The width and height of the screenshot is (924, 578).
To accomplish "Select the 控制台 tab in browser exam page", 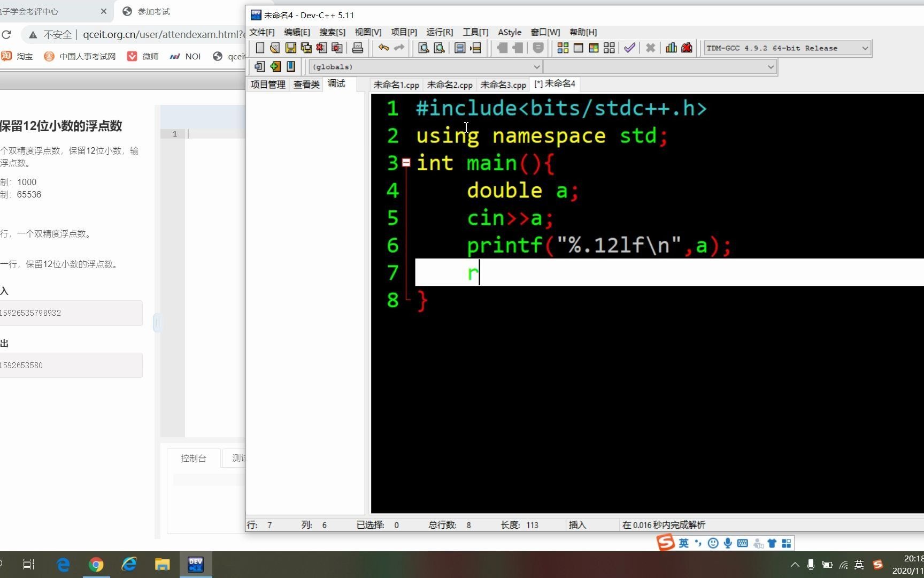I will click(x=193, y=458).
